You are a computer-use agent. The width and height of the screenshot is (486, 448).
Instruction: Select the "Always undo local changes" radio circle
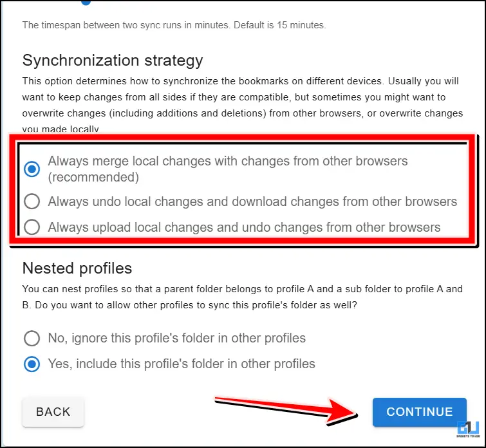pos(32,201)
